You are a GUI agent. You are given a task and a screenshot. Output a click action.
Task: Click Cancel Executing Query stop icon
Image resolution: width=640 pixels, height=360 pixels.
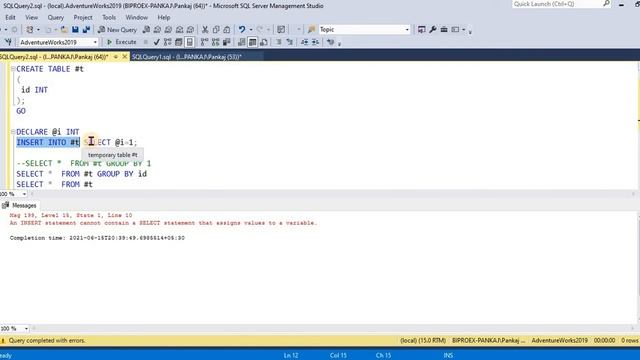click(x=145, y=42)
